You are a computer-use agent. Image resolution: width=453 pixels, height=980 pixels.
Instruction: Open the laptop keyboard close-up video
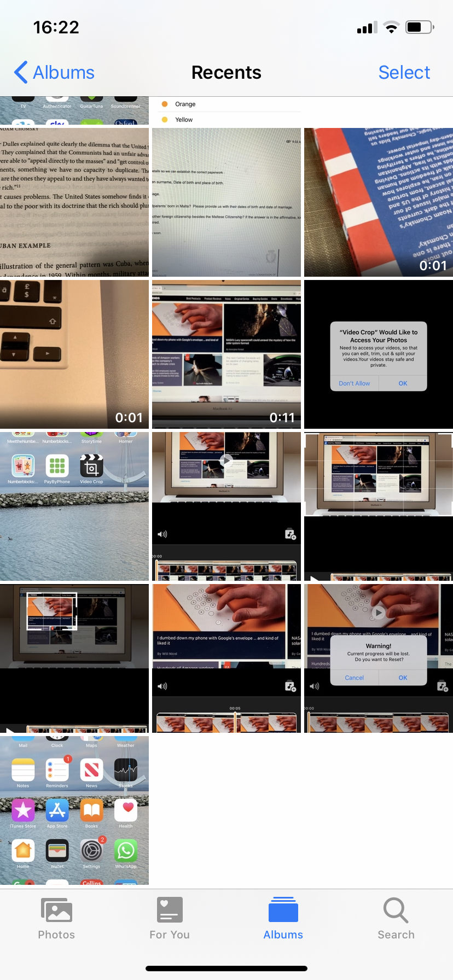click(x=74, y=354)
